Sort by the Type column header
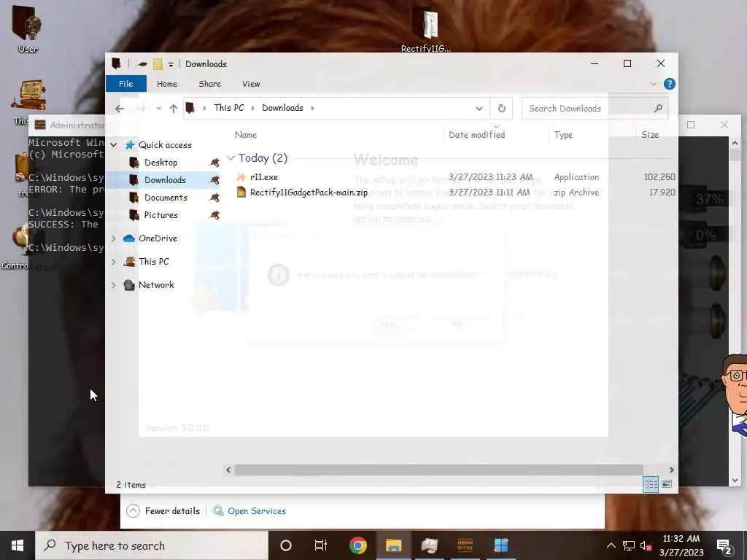The image size is (747, 560). [563, 135]
